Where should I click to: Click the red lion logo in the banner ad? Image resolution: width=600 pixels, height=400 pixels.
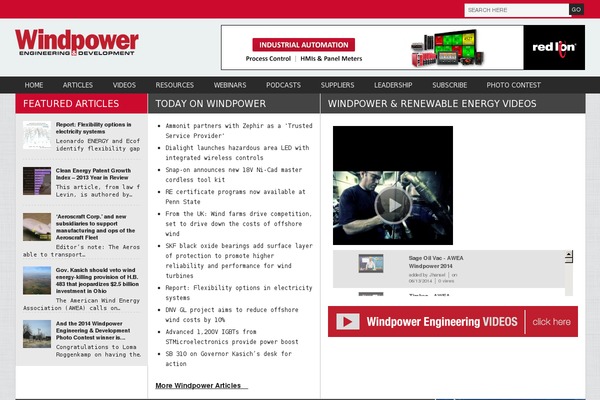554,47
